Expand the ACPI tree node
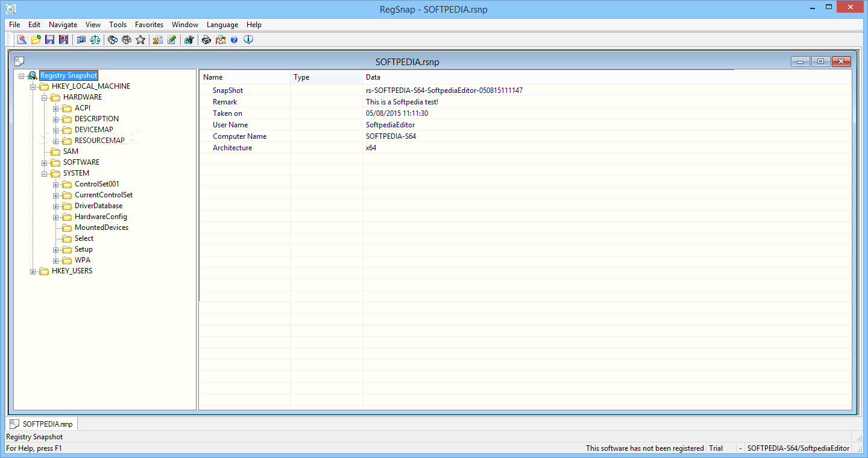The height and width of the screenshot is (458, 868). pos(56,109)
